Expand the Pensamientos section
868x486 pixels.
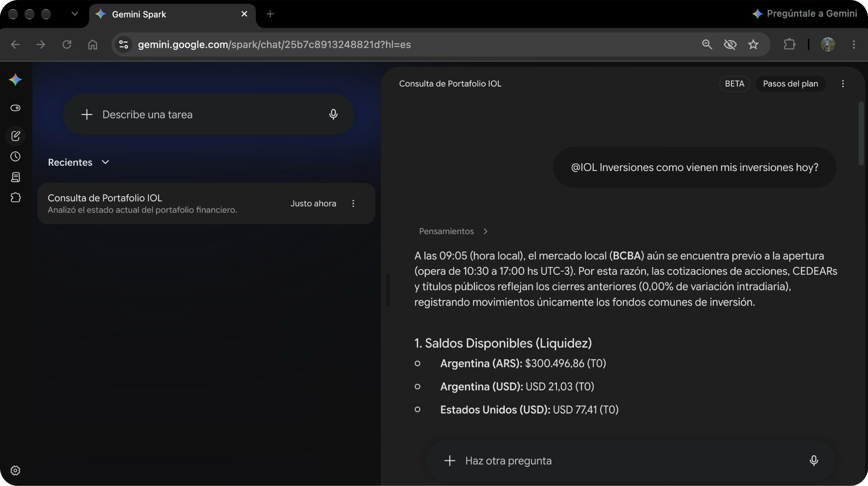pos(453,231)
